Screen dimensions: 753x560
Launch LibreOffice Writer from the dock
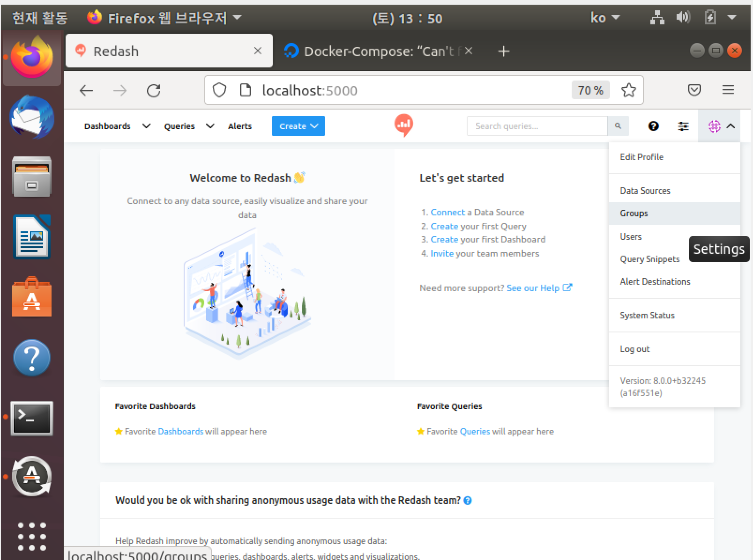pos(32,237)
